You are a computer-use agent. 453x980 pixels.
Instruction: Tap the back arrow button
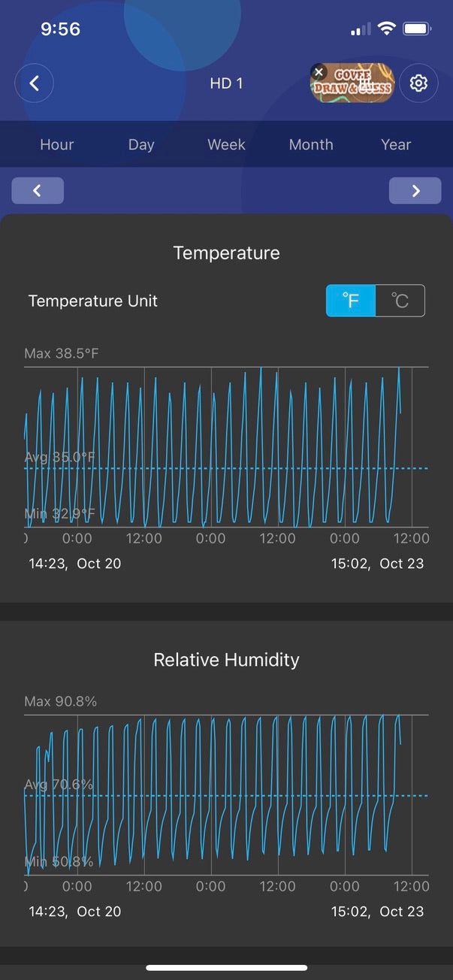point(34,83)
